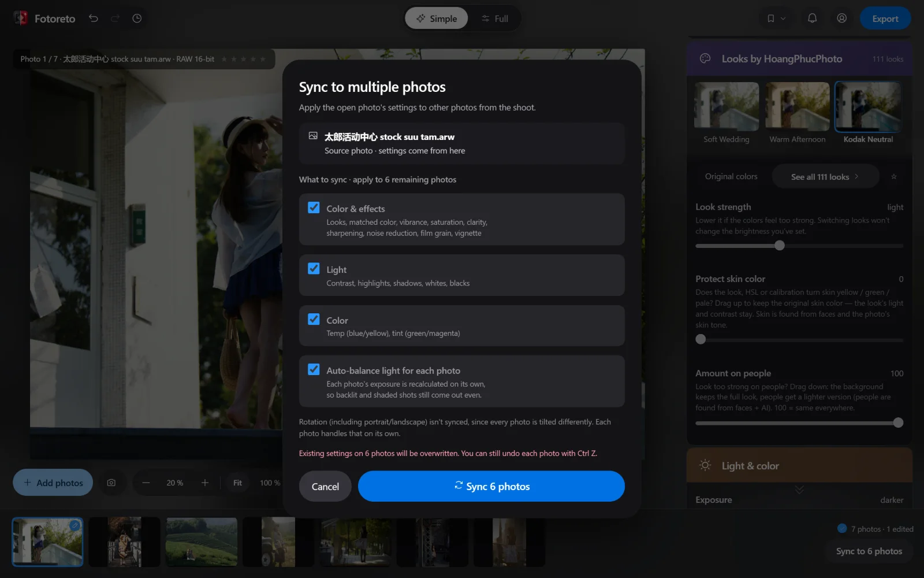Open notifications bell icon

(x=812, y=18)
